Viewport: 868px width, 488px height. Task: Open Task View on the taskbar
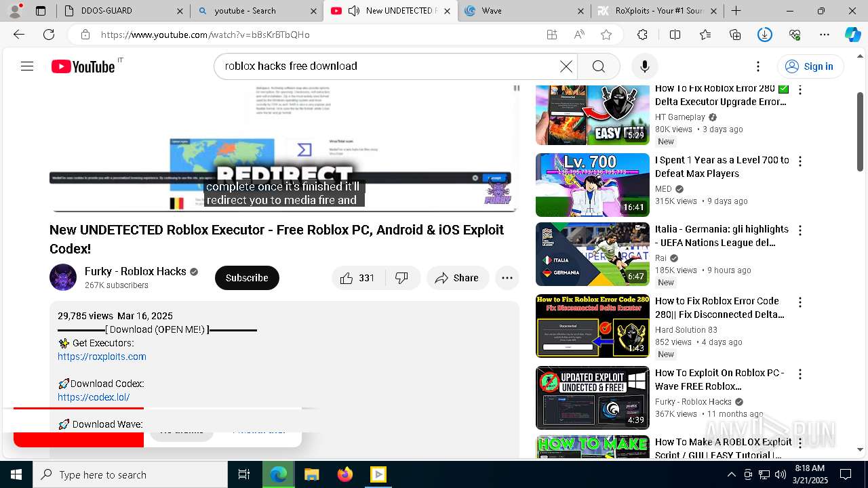tap(244, 474)
